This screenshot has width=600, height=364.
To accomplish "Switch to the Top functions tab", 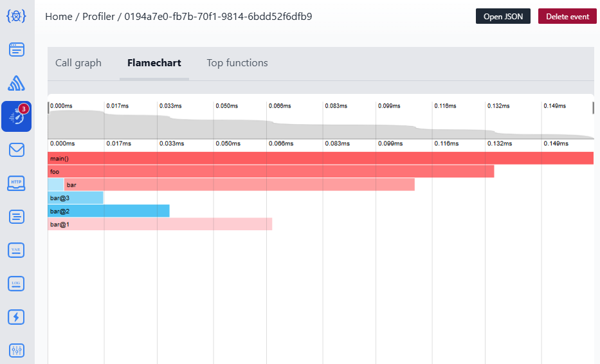I will click(x=237, y=63).
